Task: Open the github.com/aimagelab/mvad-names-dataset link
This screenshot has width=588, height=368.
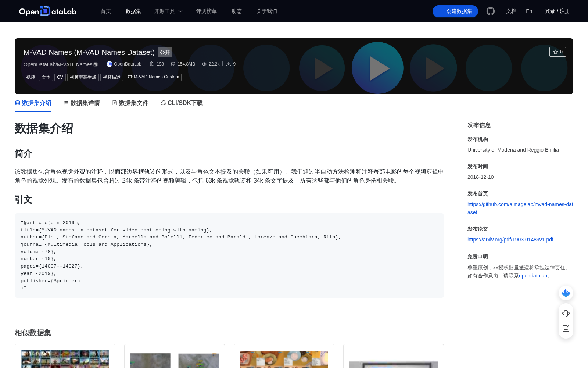Action: [x=520, y=208]
